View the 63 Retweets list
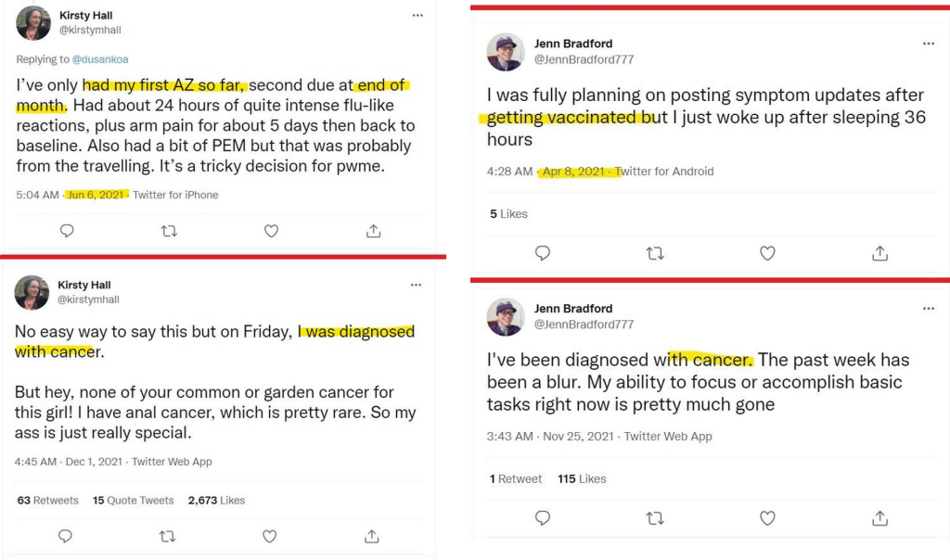Viewport: 950px width, 560px height. (48, 500)
